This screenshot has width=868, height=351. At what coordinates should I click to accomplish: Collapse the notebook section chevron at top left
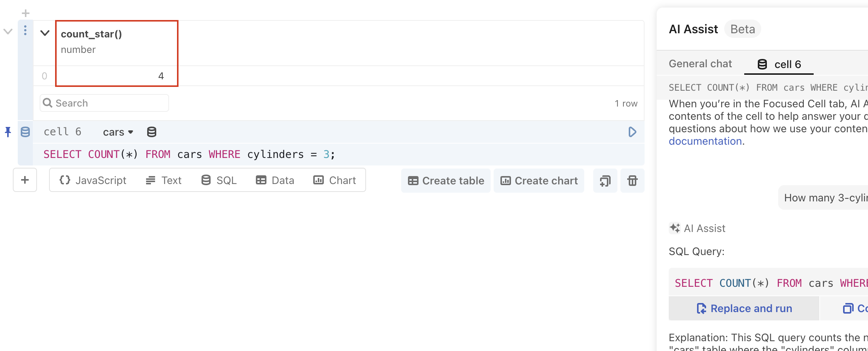click(8, 31)
